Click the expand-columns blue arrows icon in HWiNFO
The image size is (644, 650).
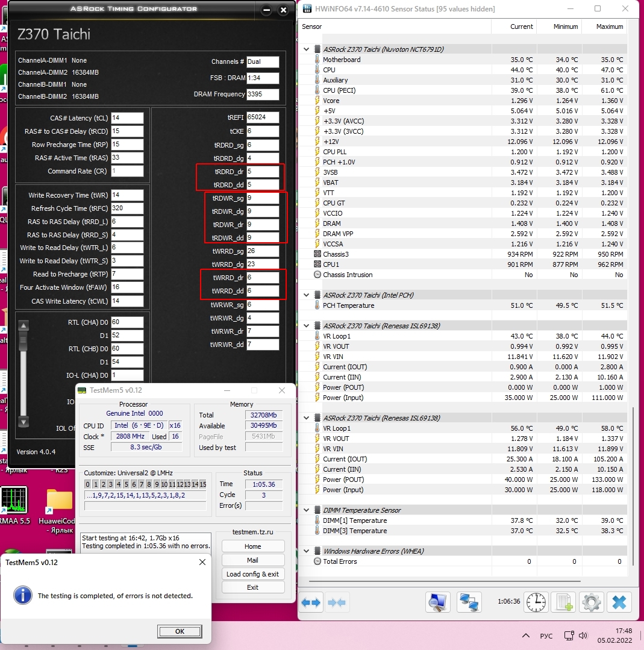coord(311,602)
